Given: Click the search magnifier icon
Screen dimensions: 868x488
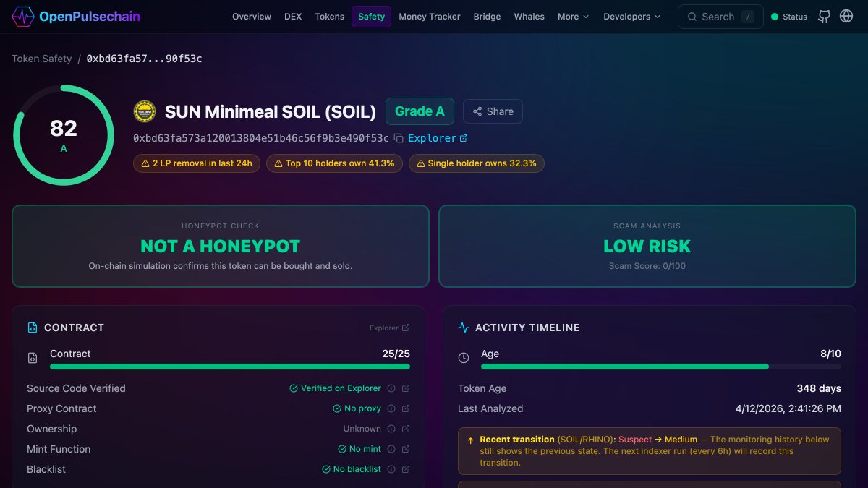Looking at the screenshot, I should click(x=692, y=17).
